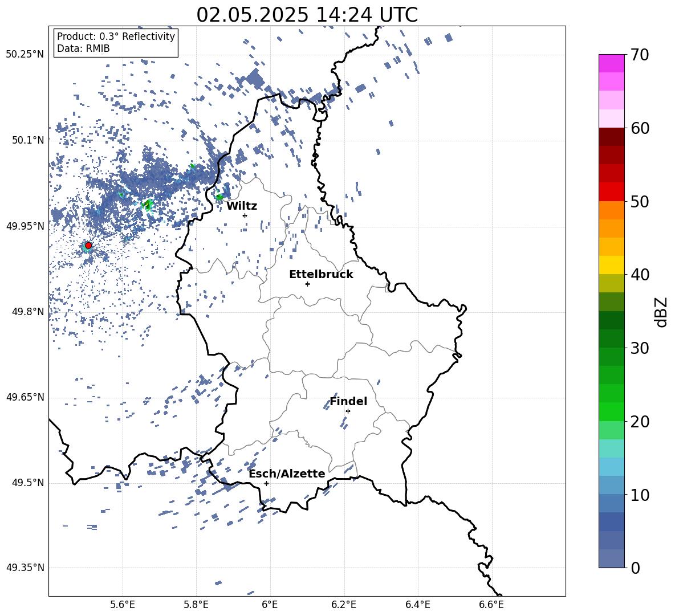
Task: Click the 49.5°N latitude tick label
Action: [27, 483]
